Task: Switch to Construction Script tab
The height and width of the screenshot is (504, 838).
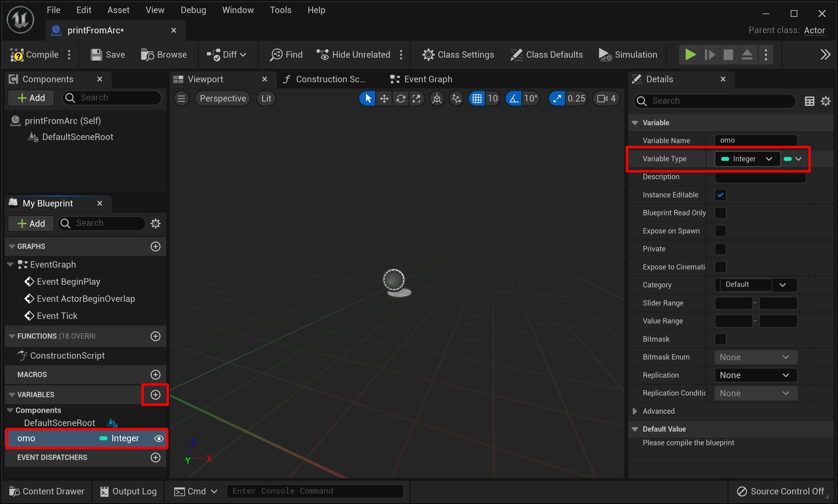Action: (x=328, y=78)
